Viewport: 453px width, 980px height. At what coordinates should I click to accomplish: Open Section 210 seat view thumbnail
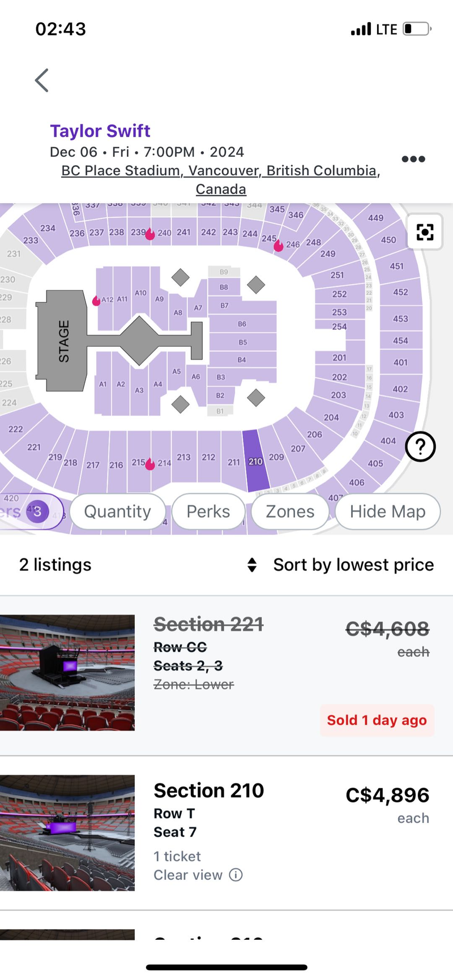pos(67,833)
